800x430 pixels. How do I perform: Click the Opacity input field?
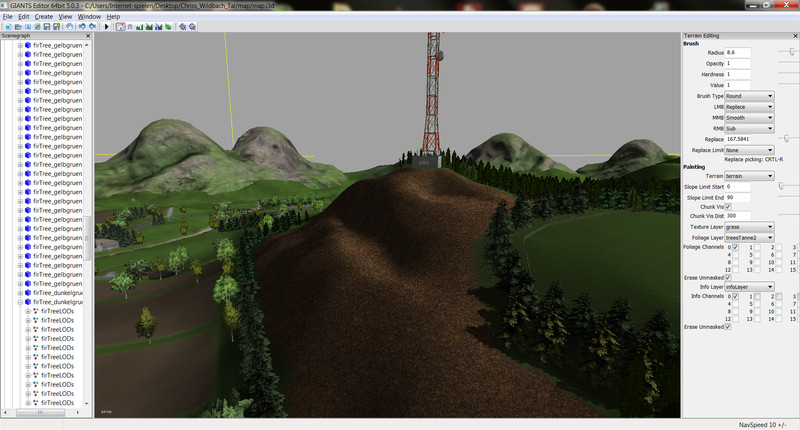click(737, 63)
